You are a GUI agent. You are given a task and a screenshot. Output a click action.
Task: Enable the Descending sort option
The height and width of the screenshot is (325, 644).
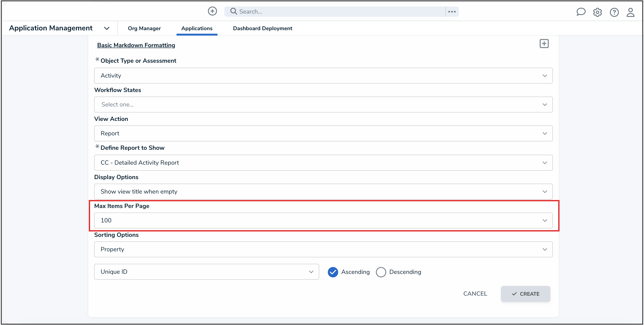[x=405, y=272]
